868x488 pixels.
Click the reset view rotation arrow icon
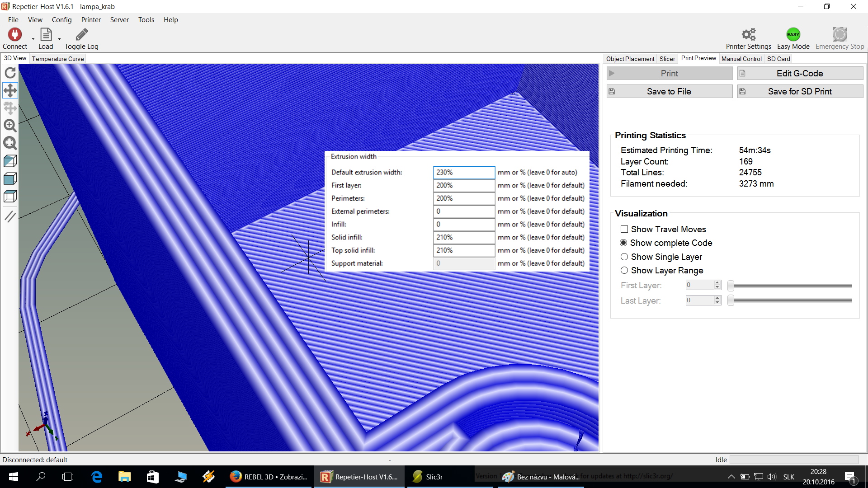pyautogui.click(x=10, y=73)
